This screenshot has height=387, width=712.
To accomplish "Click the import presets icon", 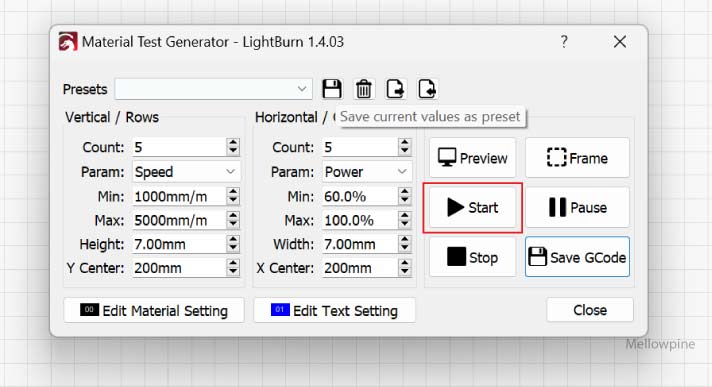I will click(x=427, y=89).
